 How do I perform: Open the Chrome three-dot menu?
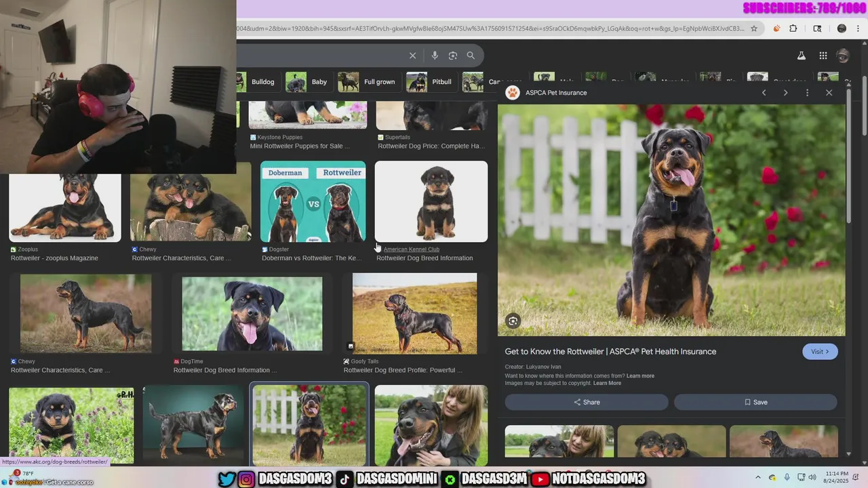pos(859,28)
